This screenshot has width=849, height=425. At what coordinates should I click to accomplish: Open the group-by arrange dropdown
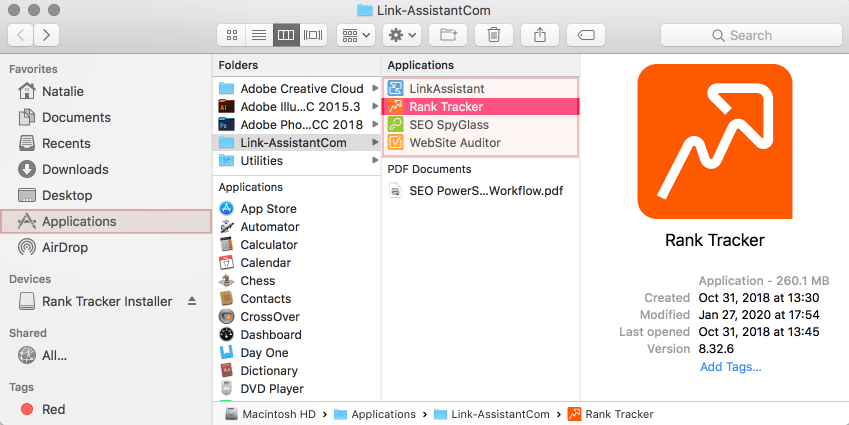356,35
